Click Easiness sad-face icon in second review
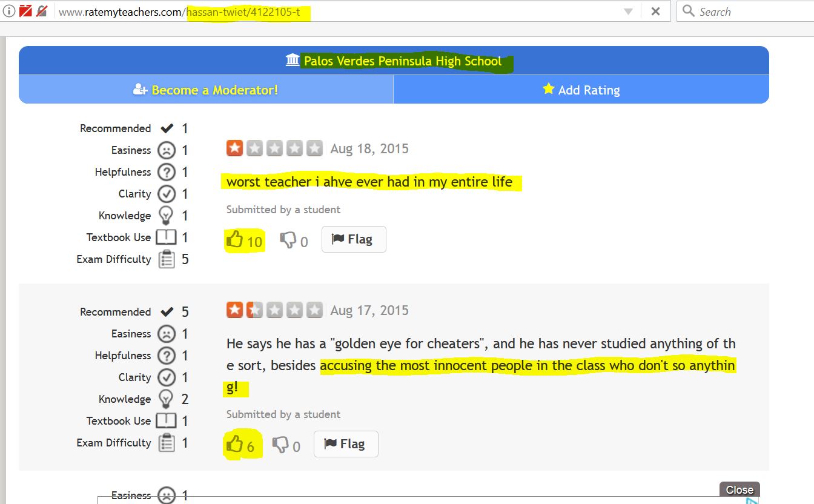814x504 pixels. [x=166, y=334]
